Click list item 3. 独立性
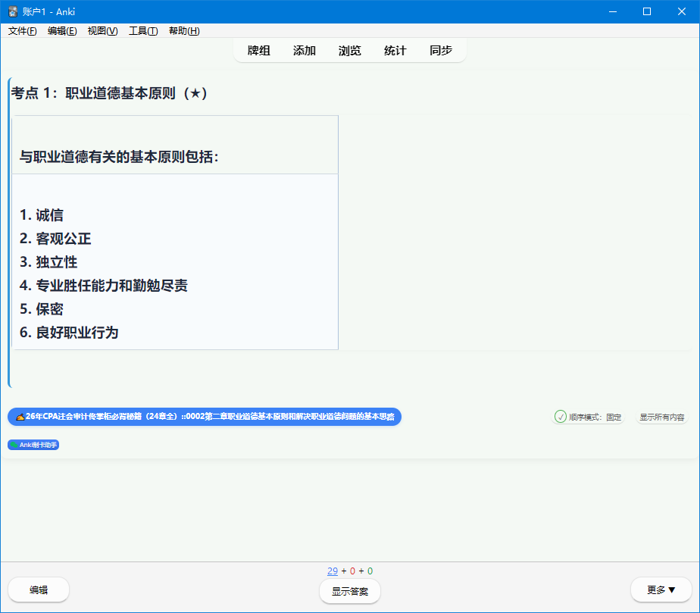The image size is (700, 613). point(48,262)
